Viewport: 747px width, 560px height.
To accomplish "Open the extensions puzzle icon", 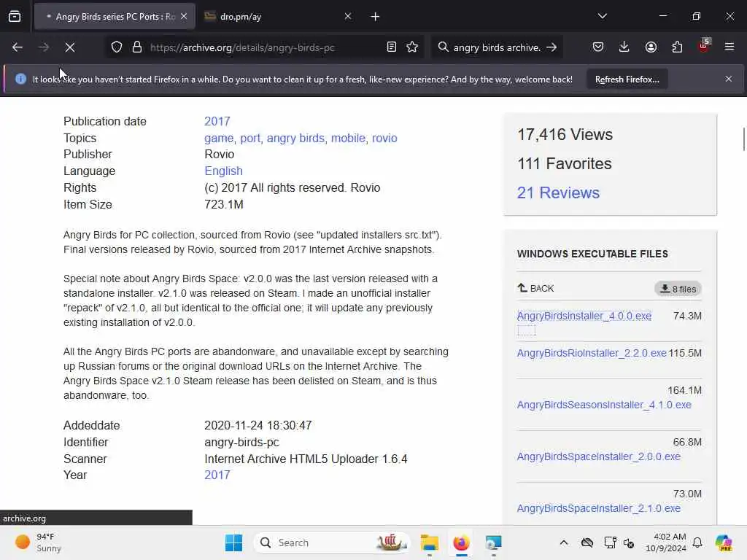I will point(677,47).
